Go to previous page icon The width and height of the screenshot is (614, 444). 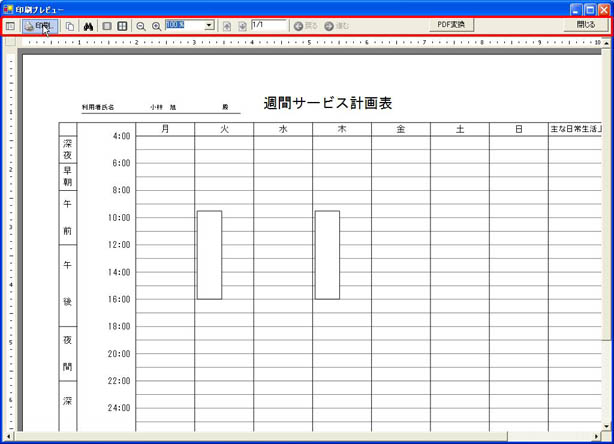point(227,26)
